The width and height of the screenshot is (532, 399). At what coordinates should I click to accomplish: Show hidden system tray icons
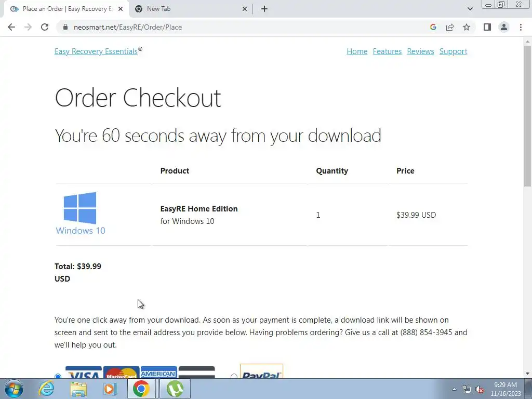(454, 389)
